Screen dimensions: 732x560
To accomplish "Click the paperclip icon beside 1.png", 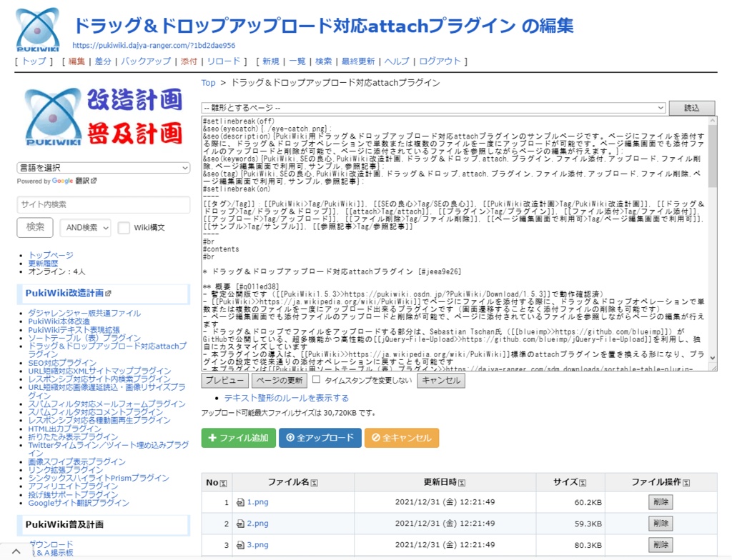I will tap(239, 501).
